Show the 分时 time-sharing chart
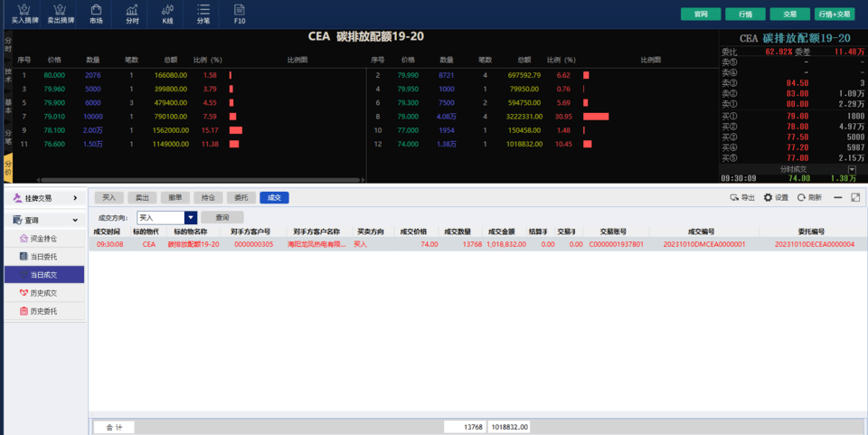Screen dimensions: 868x435 (x=132, y=14)
